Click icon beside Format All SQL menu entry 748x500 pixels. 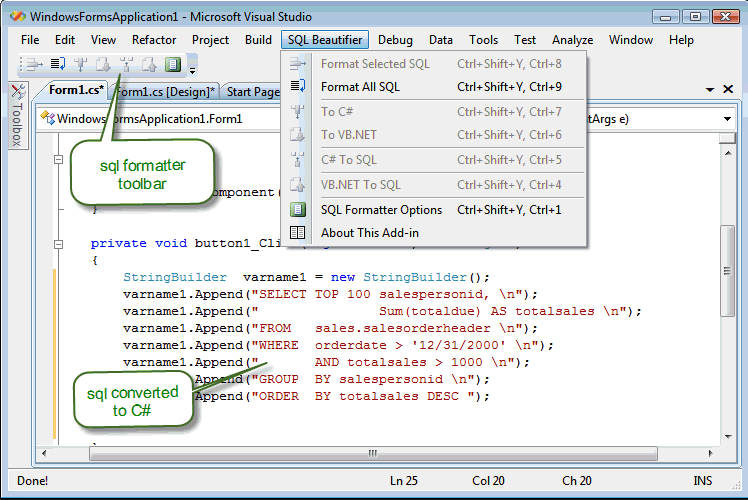[x=298, y=86]
